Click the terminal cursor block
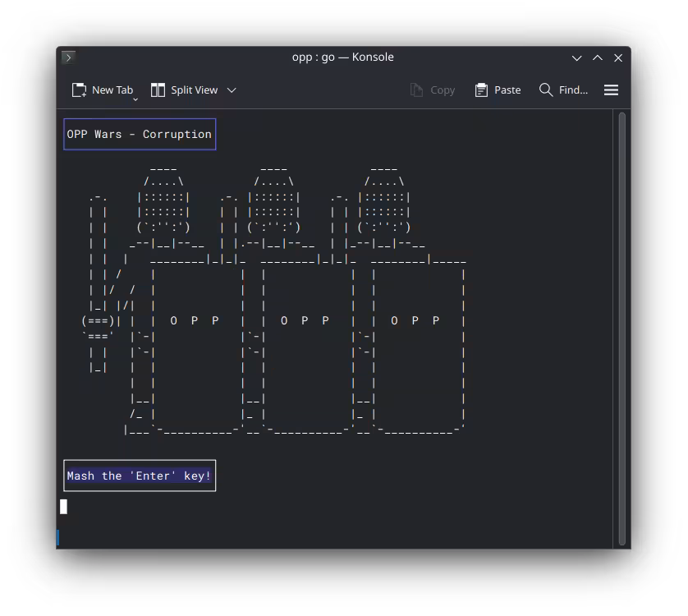The image size is (688, 616). point(64,506)
